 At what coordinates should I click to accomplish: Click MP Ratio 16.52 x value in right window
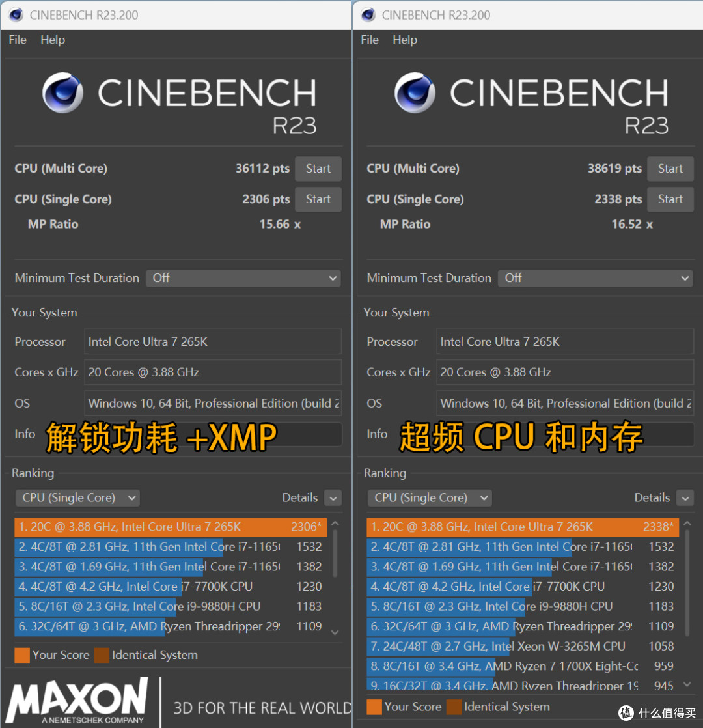click(x=632, y=224)
